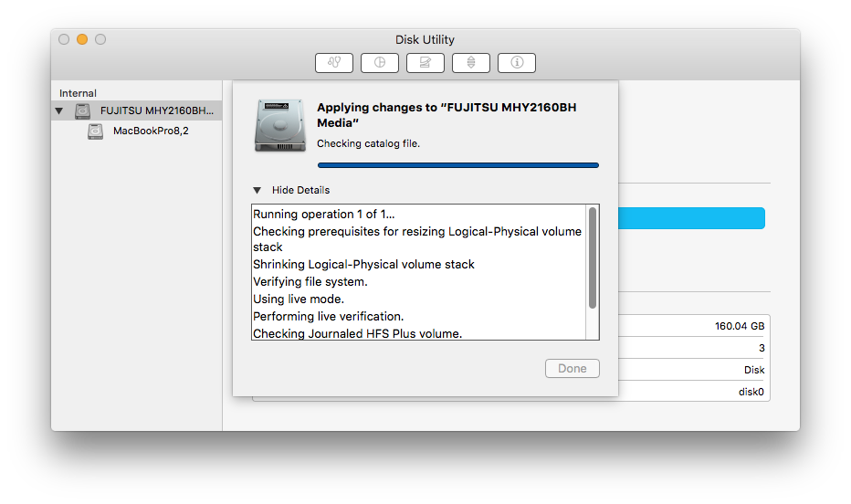
Task: Click the blue progress bar
Action: (x=458, y=165)
